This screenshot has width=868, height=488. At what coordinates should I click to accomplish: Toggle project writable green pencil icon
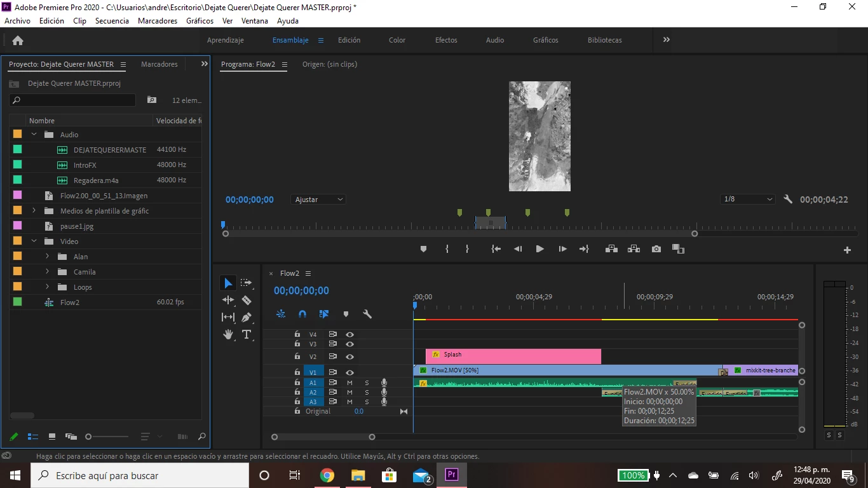pyautogui.click(x=14, y=437)
